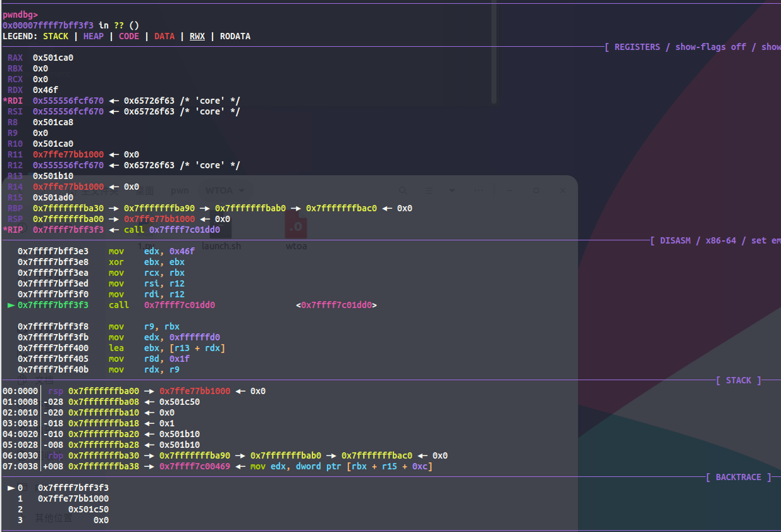This screenshot has width=781, height=532.
Task: Toggle list view icon in Files window header
Action: [x=429, y=190]
